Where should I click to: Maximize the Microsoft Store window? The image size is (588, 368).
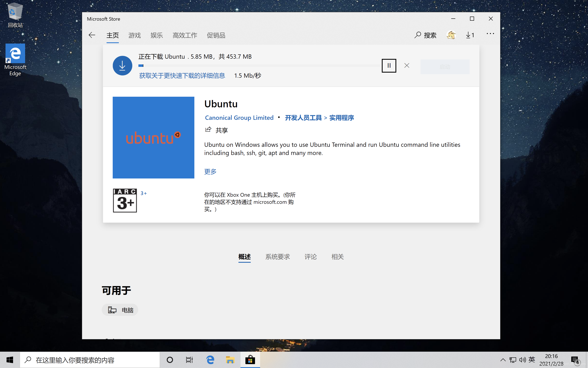tap(472, 19)
